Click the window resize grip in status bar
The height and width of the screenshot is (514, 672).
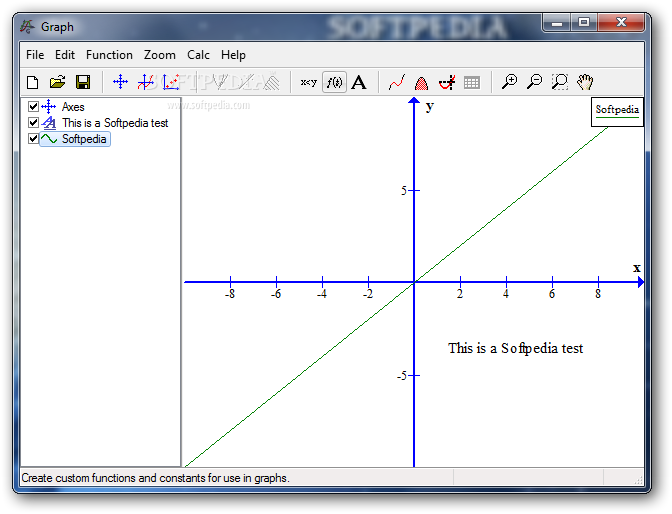point(639,480)
